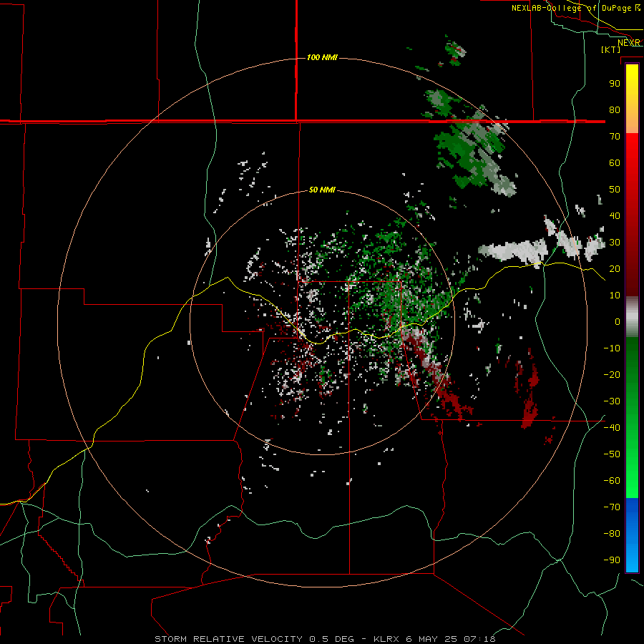Screen dimensions: 644x644
Task: Click the -90 value on velocity scale
Action: tap(612, 560)
